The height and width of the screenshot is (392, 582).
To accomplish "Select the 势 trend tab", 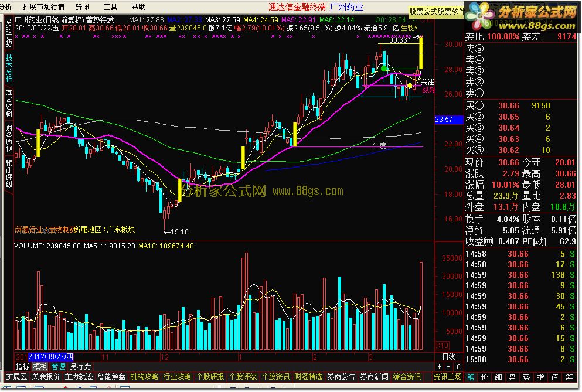I will tap(527, 377).
